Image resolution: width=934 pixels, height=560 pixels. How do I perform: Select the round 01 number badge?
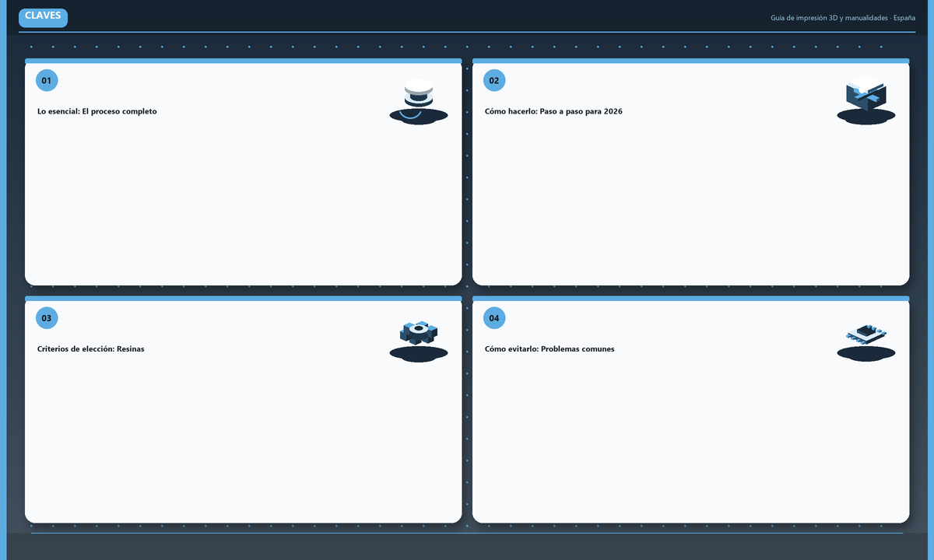(47, 80)
